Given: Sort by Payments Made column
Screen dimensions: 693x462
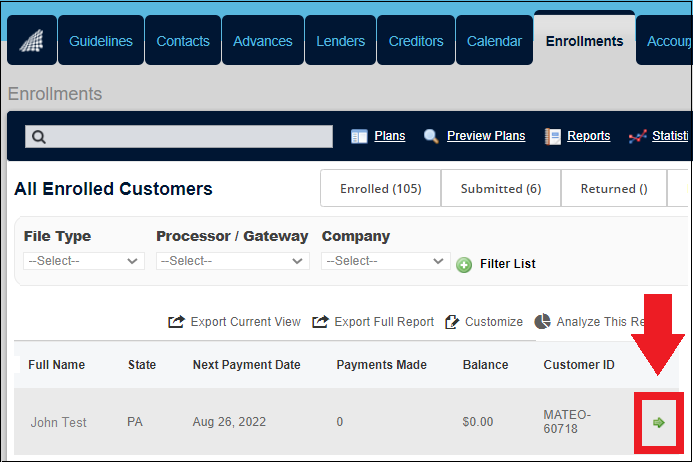Looking at the screenshot, I should pos(381,365).
